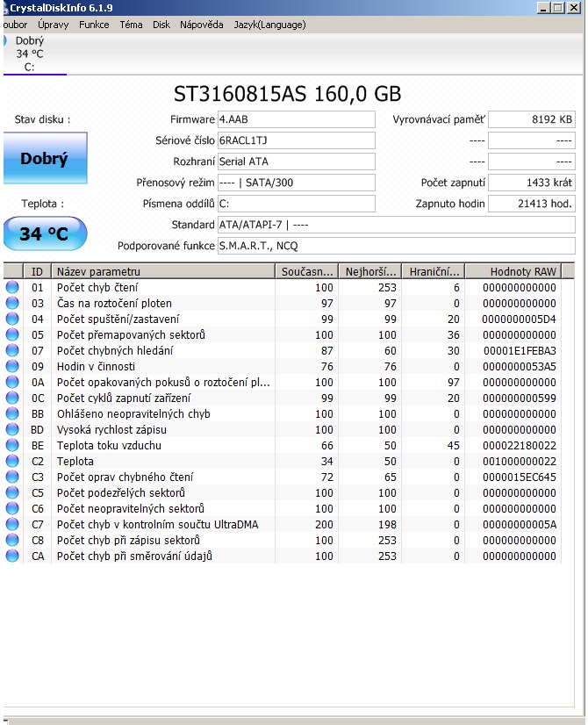
Task: Click the Hodnoty RAW column header
Action: click(513, 271)
